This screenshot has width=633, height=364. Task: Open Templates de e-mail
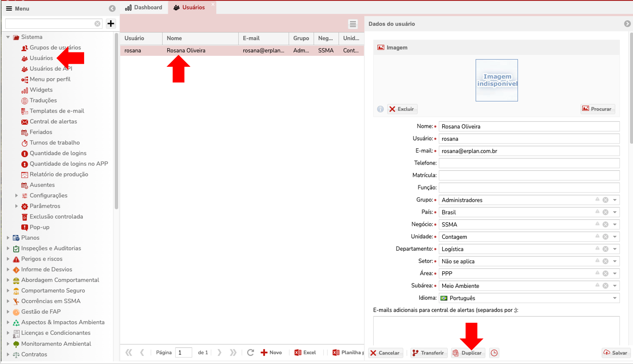(x=57, y=111)
